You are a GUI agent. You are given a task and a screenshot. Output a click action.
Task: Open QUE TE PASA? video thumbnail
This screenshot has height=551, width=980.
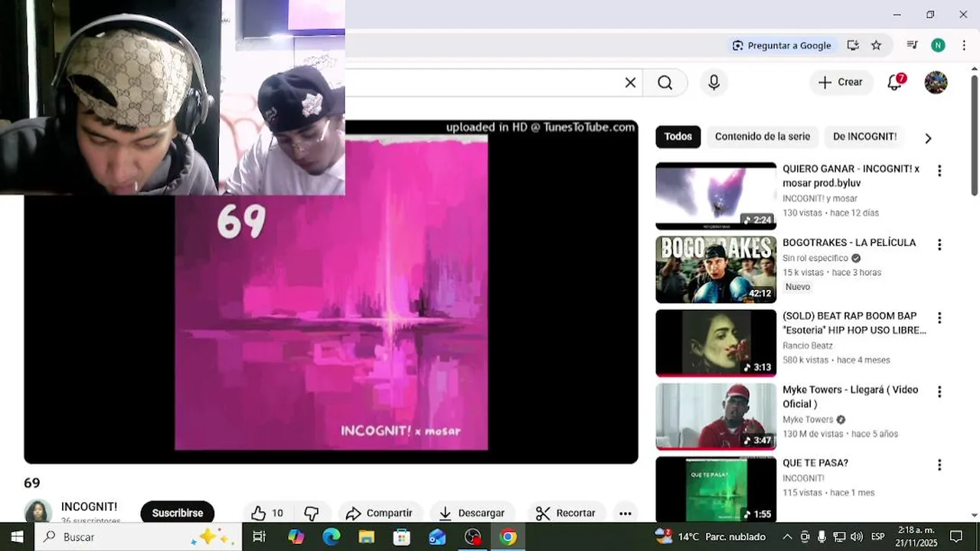pyautogui.click(x=716, y=490)
